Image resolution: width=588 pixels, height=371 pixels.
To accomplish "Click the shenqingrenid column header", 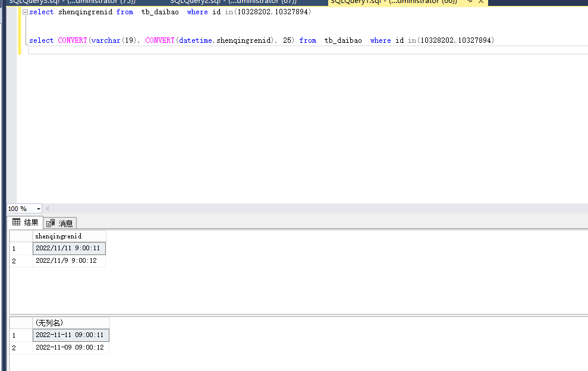I will (69, 236).
